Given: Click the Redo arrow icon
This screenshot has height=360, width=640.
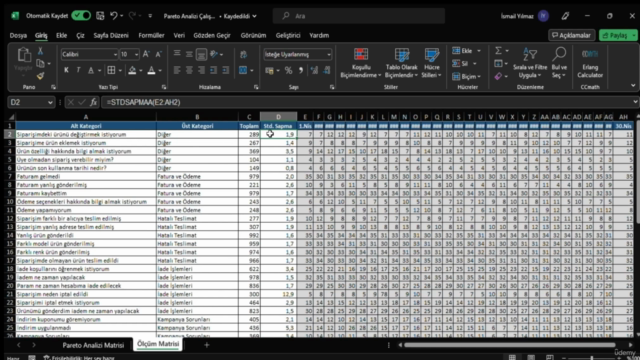Looking at the screenshot, I should pos(132,16).
